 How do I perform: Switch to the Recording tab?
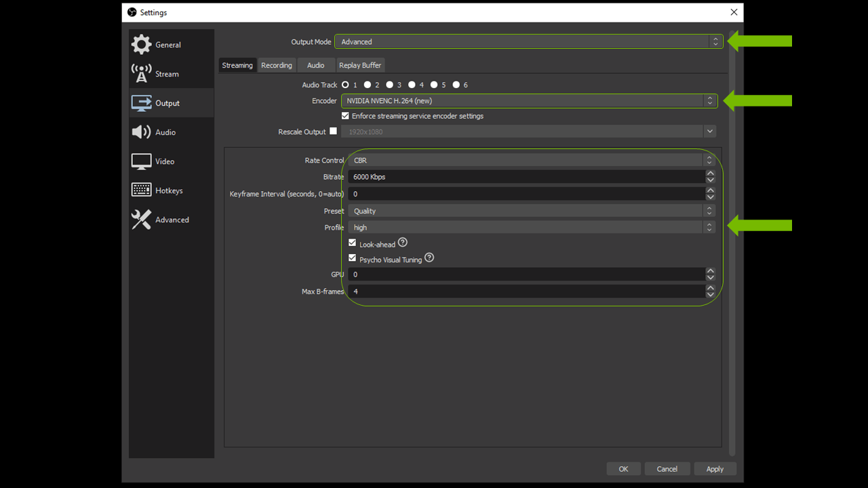tap(277, 65)
